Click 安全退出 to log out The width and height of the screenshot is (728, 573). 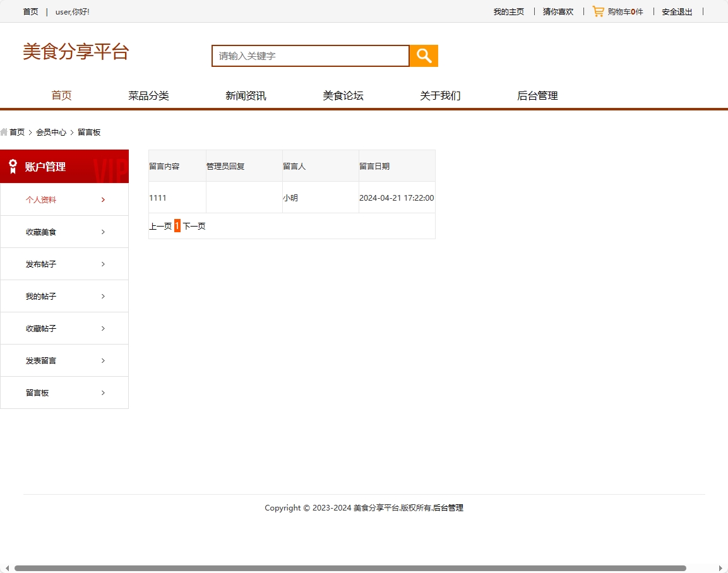pyautogui.click(x=676, y=11)
